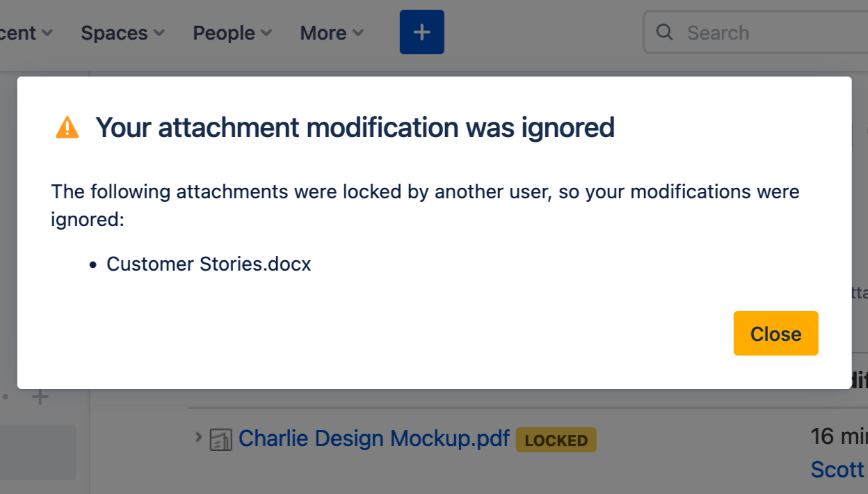The width and height of the screenshot is (868, 494).
Task: Expand the Charlie Design Mockup.pdf attachment row
Action: (x=198, y=438)
